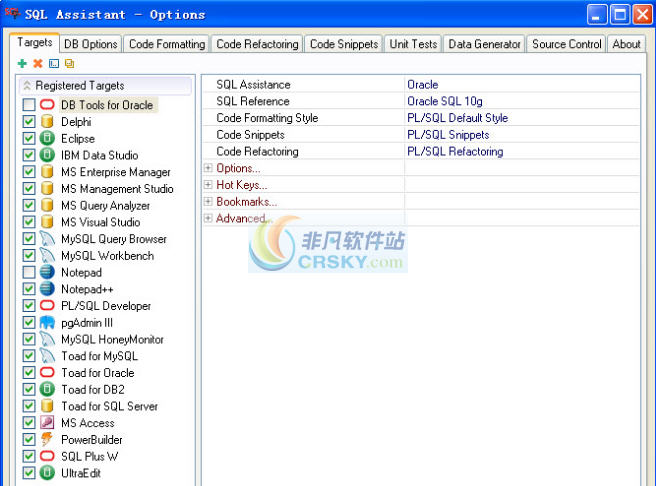Uncheck the Notepad++ target checkbox
656x486 pixels.
click(x=29, y=289)
